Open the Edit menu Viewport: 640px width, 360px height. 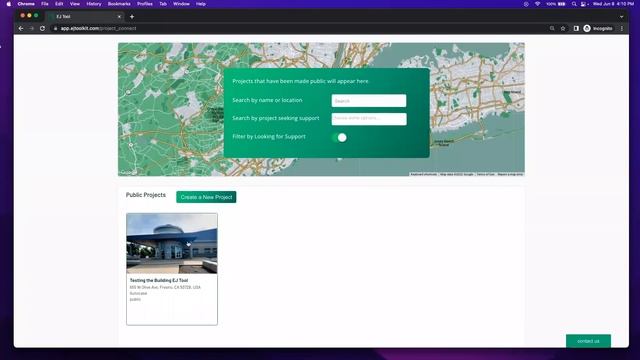coord(59,4)
